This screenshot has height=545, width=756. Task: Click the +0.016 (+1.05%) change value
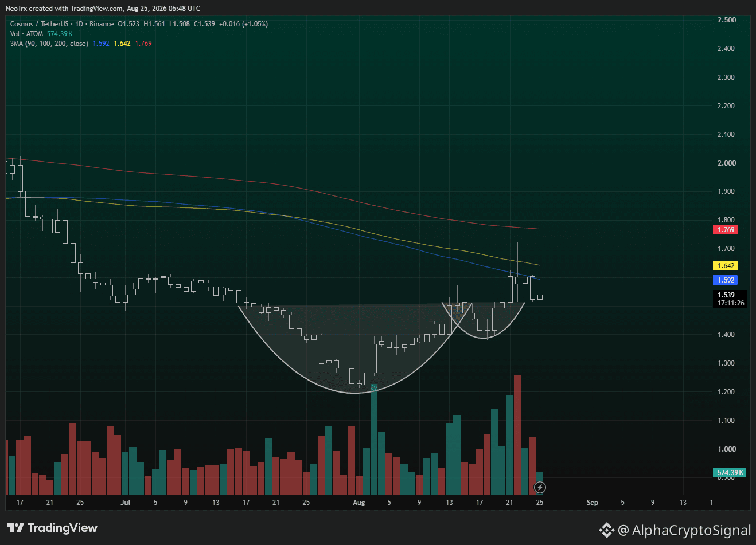(243, 24)
